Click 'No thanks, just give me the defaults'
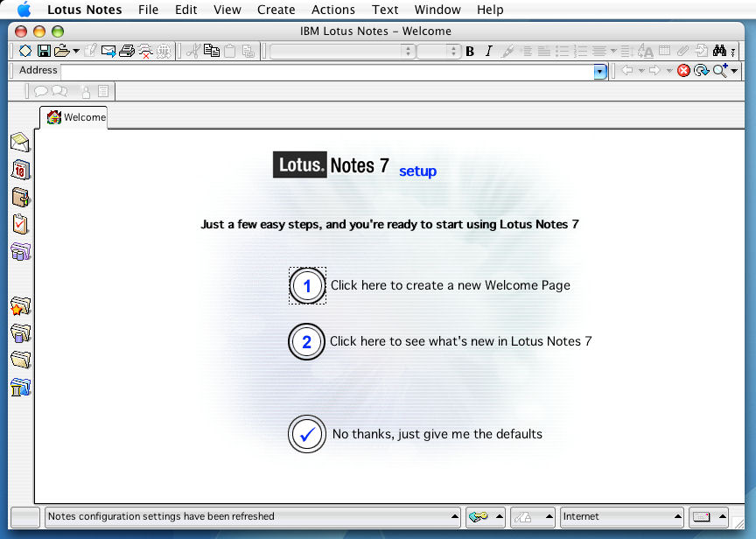Screen dimensions: 756x539 tap(437, 434)
